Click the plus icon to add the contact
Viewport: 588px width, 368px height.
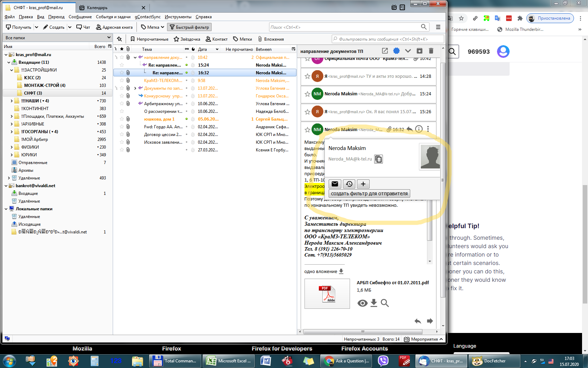coord(363,184)
